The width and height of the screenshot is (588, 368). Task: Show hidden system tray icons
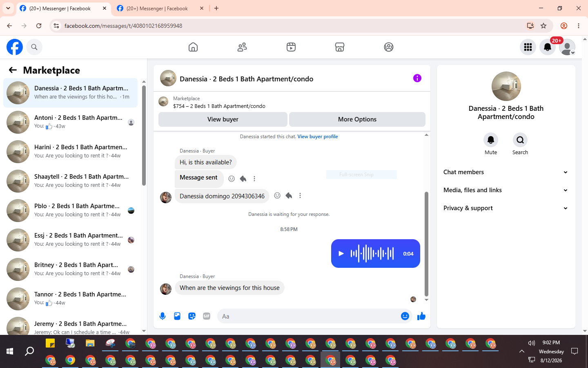click(x=521, y=351)
